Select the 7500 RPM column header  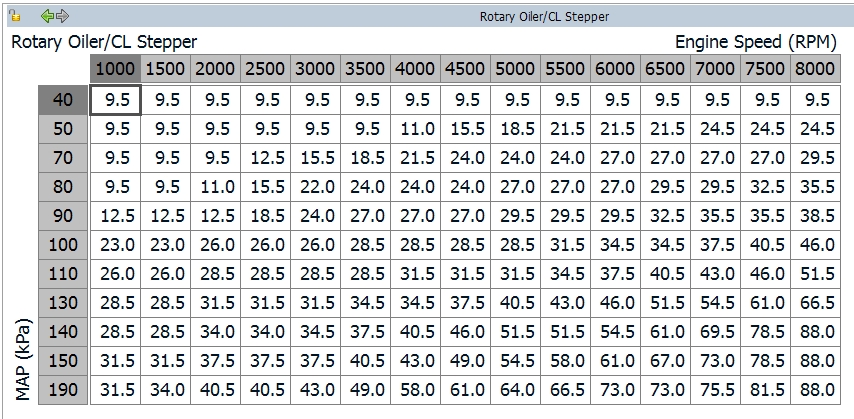tap(766, 69)
